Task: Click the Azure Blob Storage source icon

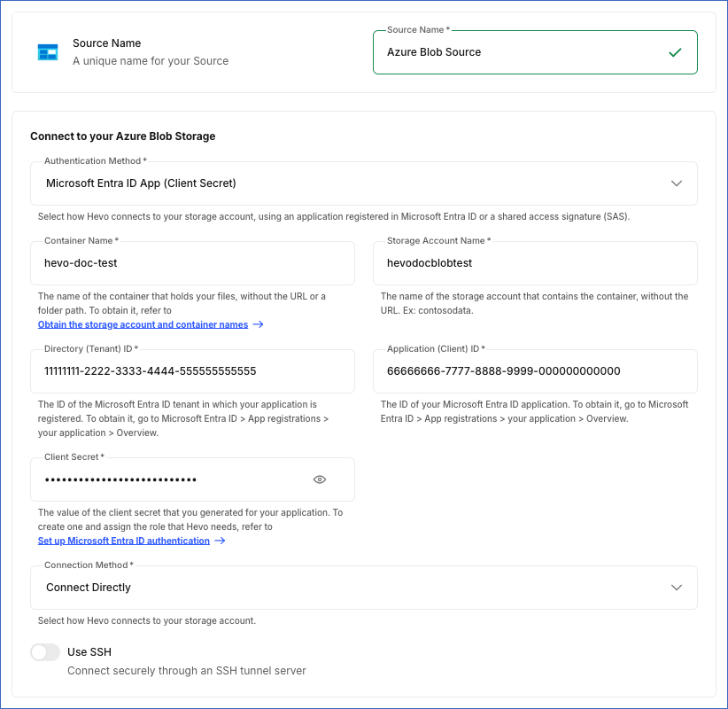Action: [48, 52]
